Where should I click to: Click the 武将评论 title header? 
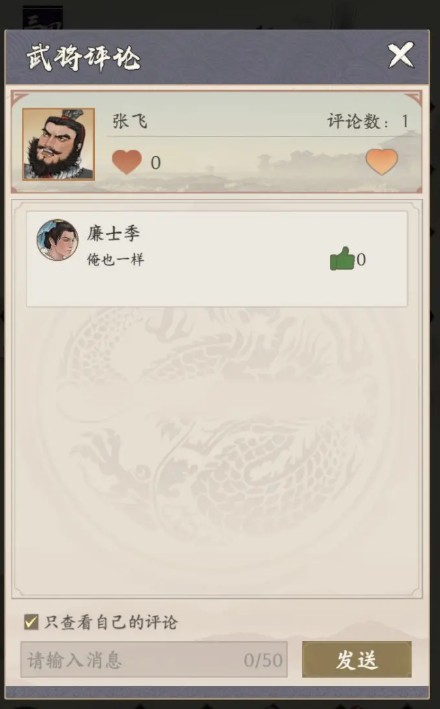pos(83,58)
